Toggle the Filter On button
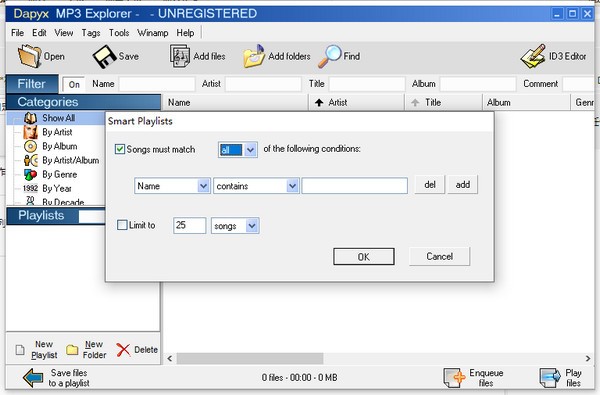This screenshot has width=600, height=395. [x=74, y=85]
